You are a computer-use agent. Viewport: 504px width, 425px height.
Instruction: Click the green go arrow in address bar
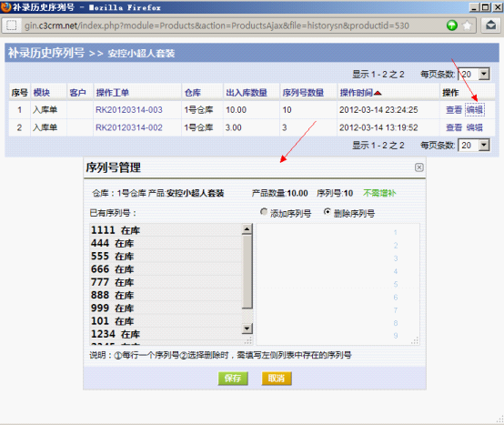[x=452, y=25]
